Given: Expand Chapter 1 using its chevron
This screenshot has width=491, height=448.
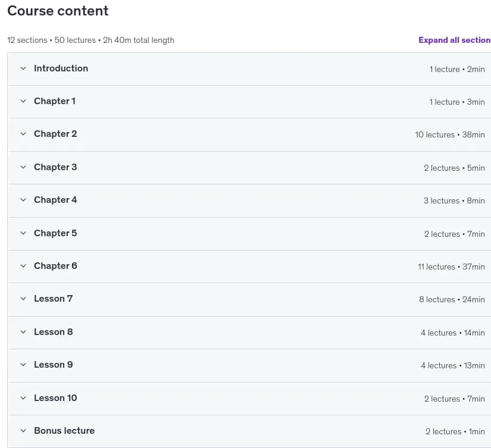Looking at the screenshot, I should [23, 101].
